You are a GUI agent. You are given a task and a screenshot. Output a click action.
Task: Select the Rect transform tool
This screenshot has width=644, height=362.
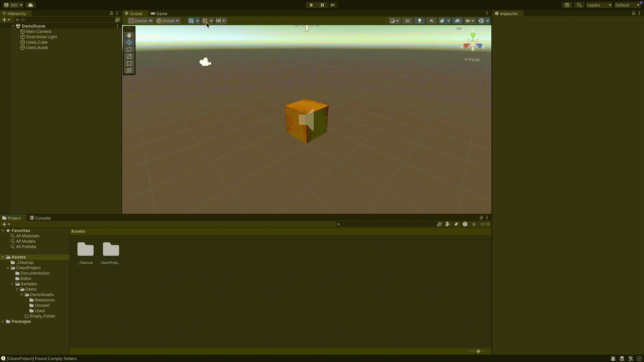click(129, 63)
